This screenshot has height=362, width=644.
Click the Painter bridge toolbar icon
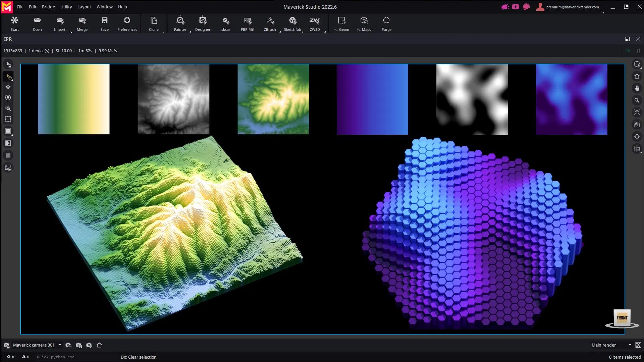pyautogui.click(x=180, y=23)
